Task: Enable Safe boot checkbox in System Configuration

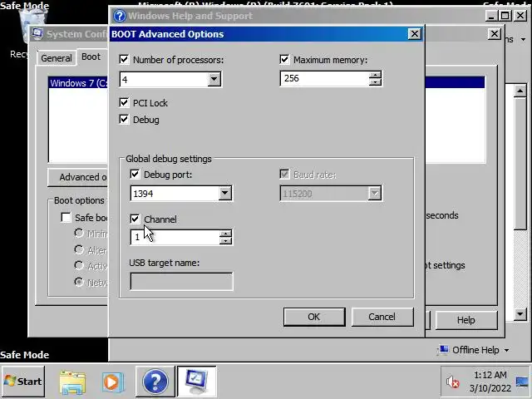Action: (x=66, y=218)
